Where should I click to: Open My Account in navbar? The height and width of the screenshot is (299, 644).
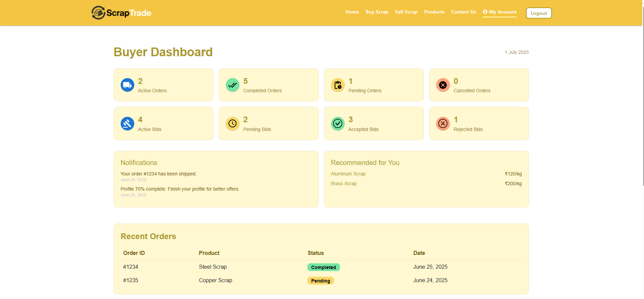pyautogui.click(x=500, y=12)
